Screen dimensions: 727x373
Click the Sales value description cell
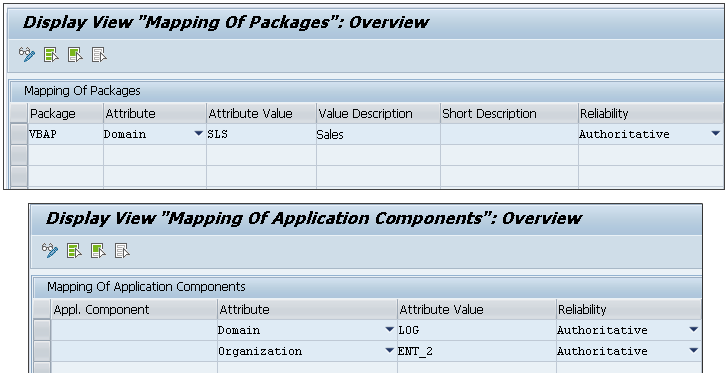click(378, 134)
